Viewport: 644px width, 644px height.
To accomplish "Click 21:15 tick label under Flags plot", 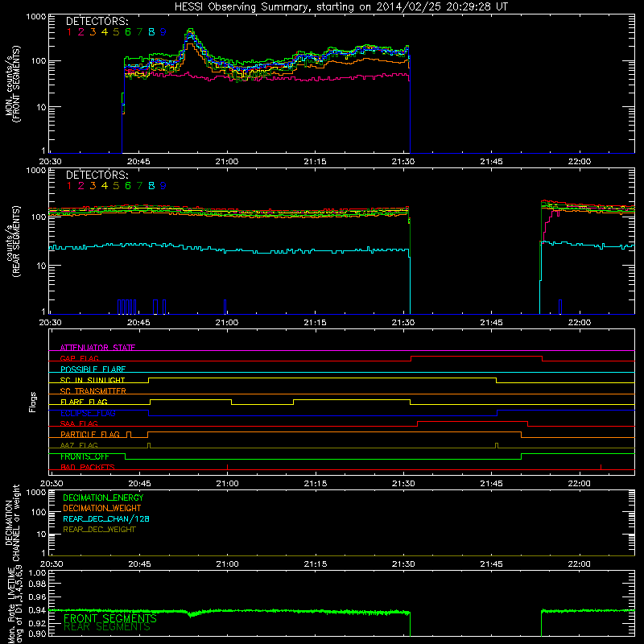I will tap(316, 484).
